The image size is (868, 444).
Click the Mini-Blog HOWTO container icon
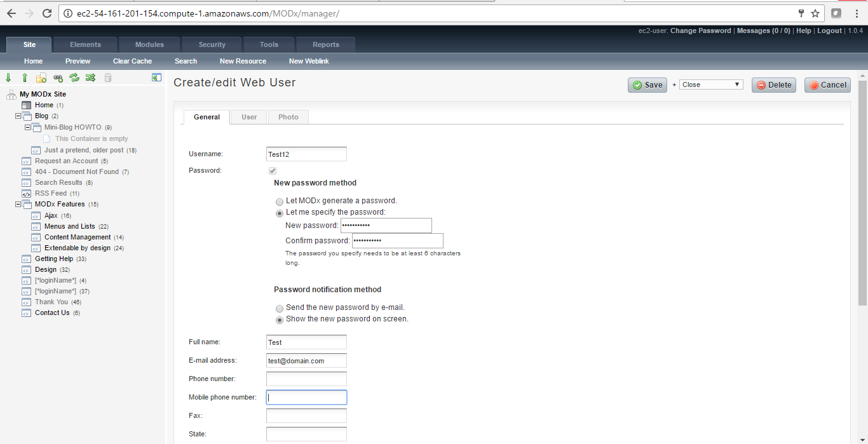36,127
